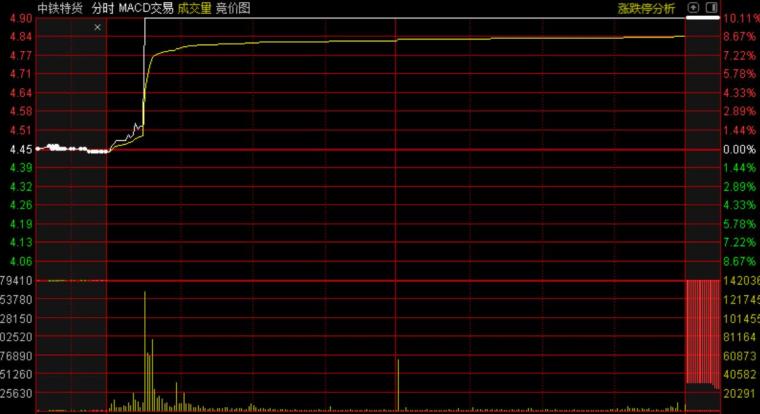Toggle the side panel layout icon at top right
Viewport: 760px width, 414px height.
point(711,7)
